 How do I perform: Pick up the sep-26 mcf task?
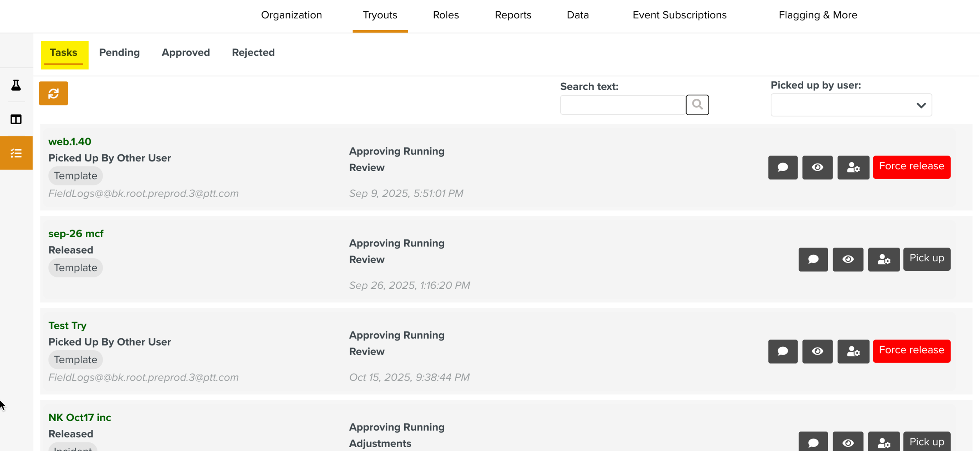[x=926, y=259]
